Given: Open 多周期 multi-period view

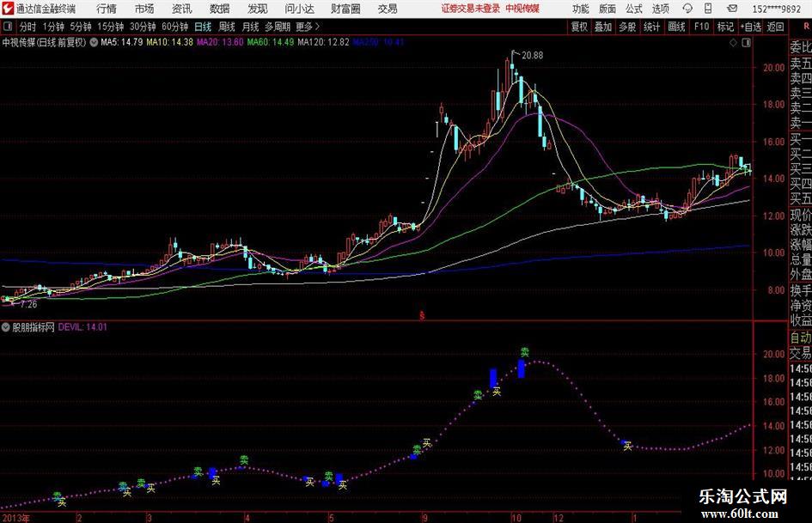Looking at the screenshot, I should click(278, 27).
